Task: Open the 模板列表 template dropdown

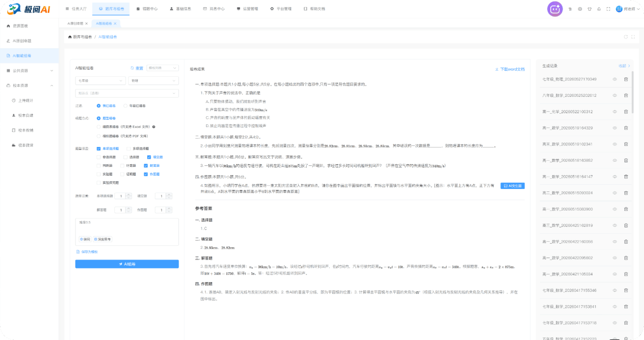Action: (x=163, y=68)
